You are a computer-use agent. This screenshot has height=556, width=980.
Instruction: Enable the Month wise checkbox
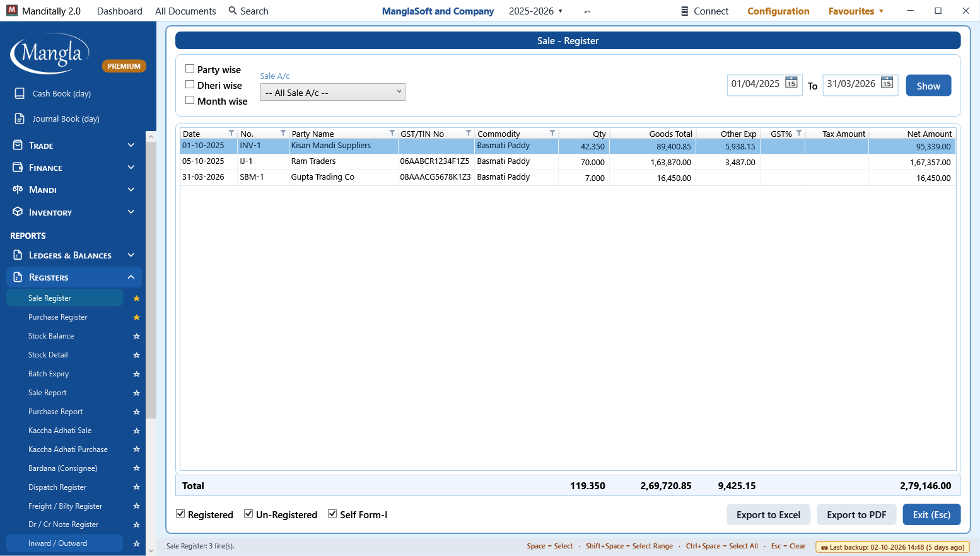tap(190, 100)
